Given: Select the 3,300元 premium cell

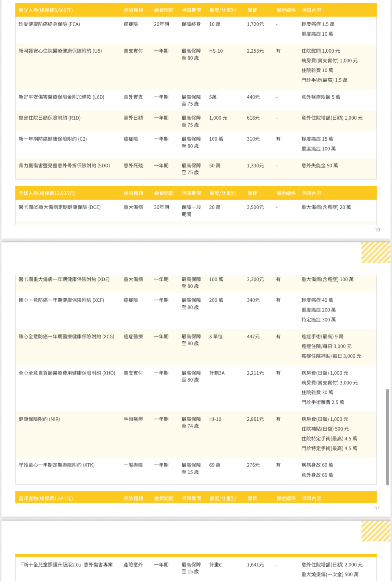Looking at the screenshot, I should click(x=255, y=279).
